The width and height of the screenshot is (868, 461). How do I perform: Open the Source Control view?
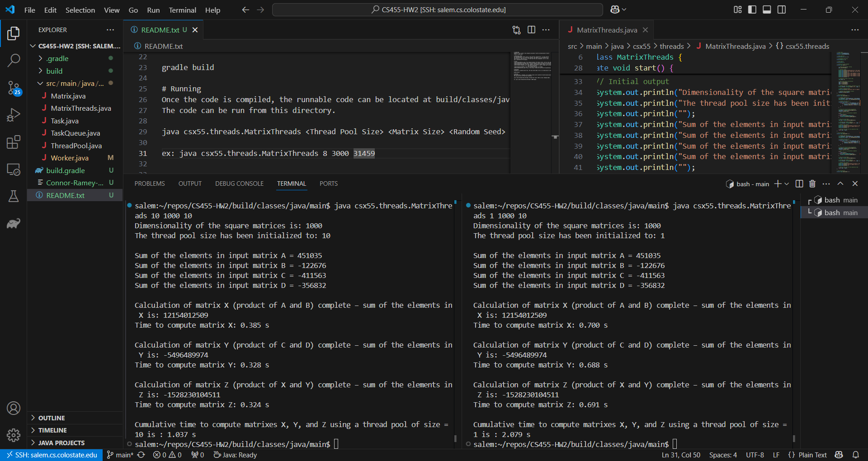click(14, 88)
